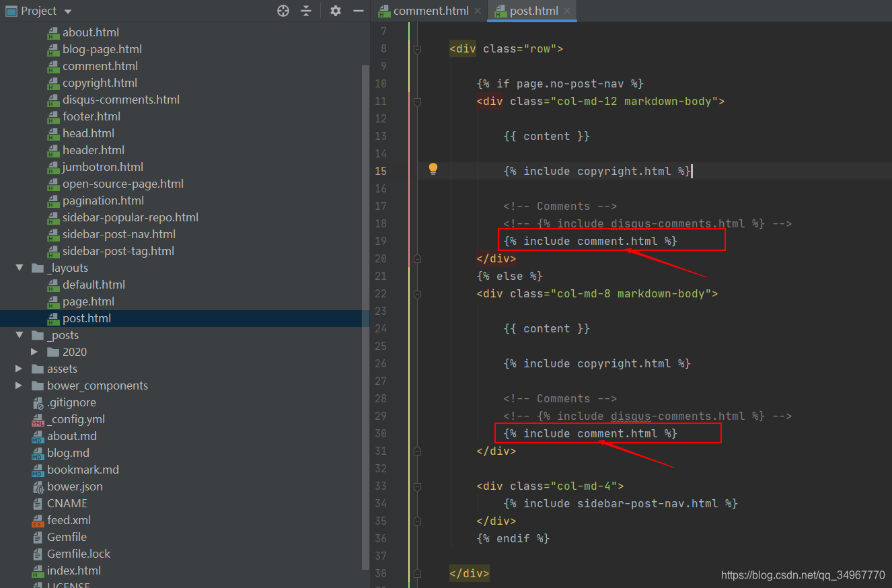
Task: Click the collapse all icon
Action: (x=306, y=11)
